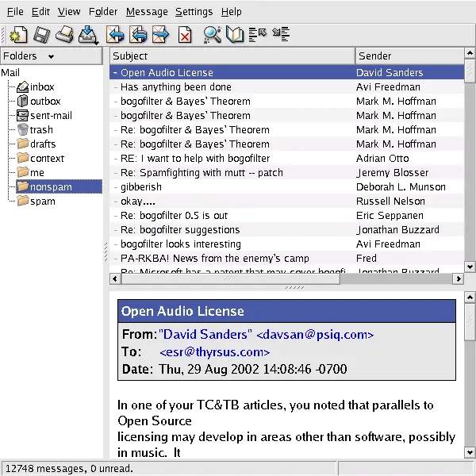Image resolution: width=476 pixels, height=476 pixels.
Task: Click the Save floppy disk icon
Action: [x=41, y=34]
